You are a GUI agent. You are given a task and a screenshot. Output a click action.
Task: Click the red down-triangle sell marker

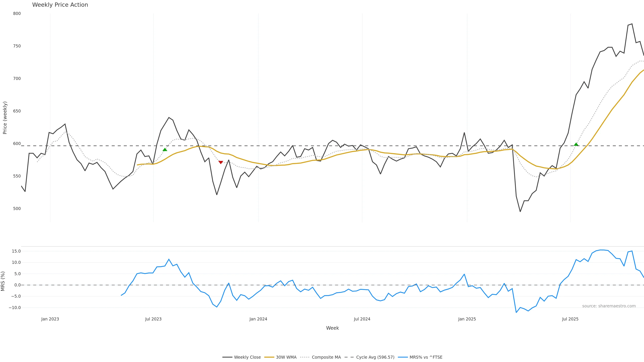221,162
